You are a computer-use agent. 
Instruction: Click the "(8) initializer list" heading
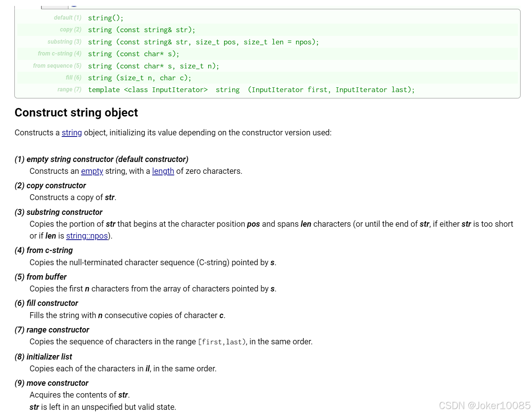43,357
